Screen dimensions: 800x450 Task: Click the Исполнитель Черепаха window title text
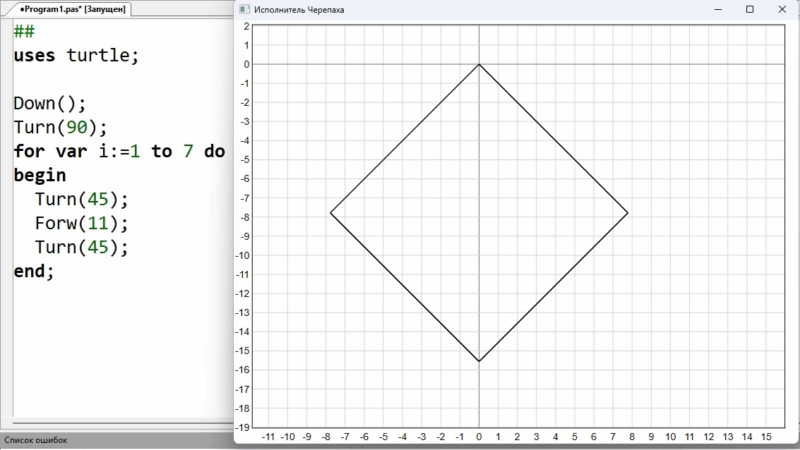pyautogui.click(x=299, y=10)
